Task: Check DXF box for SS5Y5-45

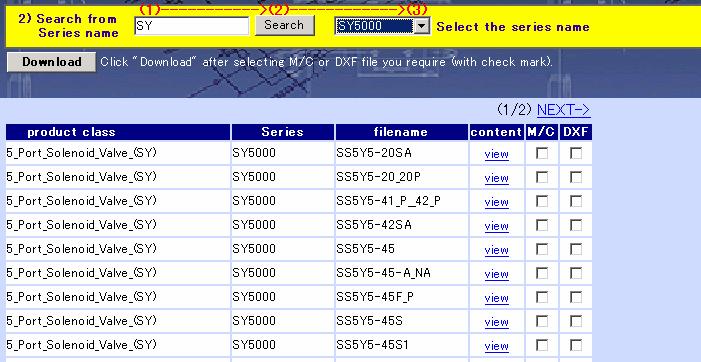Action: tap(576, 249)
